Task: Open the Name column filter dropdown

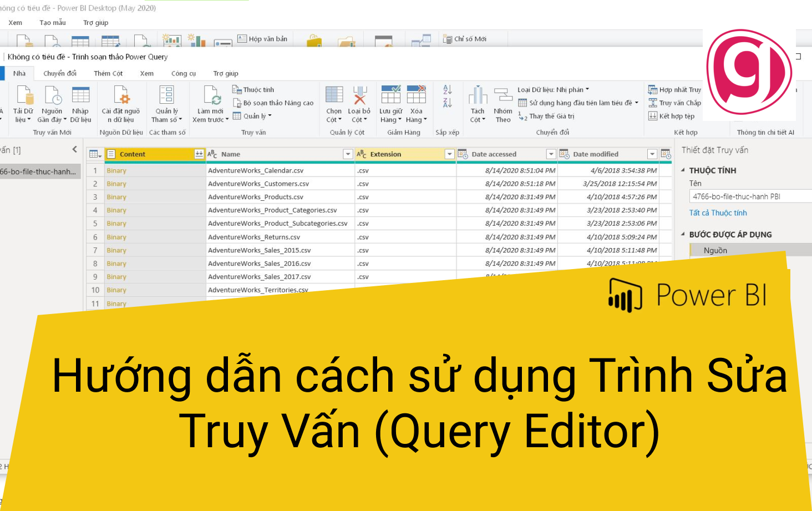Action: point(348,154)
